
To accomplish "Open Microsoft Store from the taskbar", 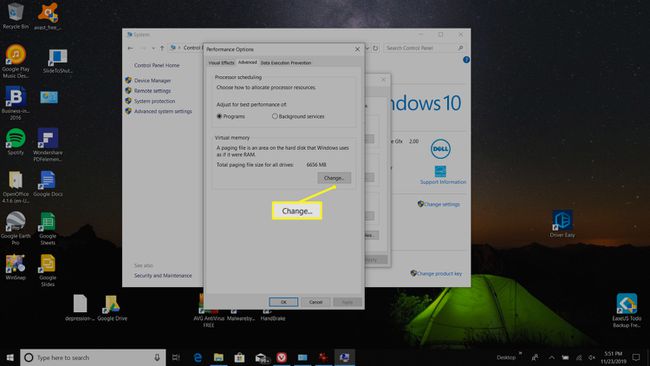I will tap(239, 357).
